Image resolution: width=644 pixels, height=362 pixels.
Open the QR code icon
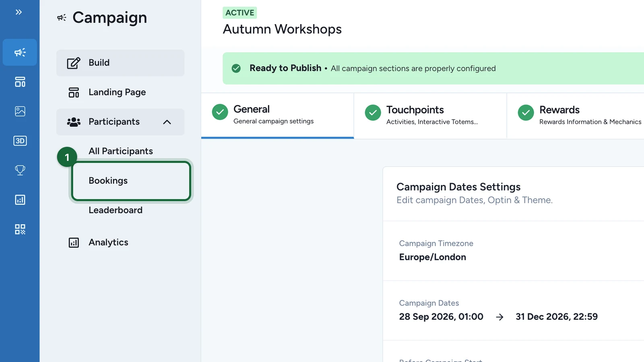point(20,229)
